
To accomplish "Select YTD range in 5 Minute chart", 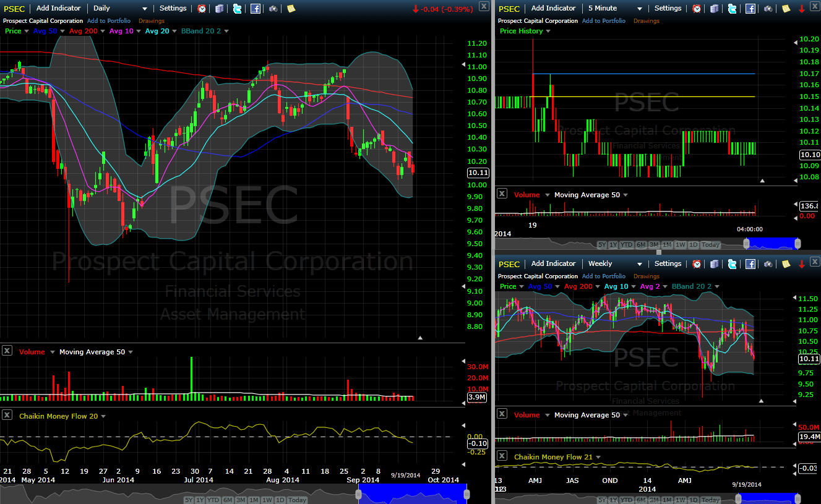I will click(x=627, y=245).
